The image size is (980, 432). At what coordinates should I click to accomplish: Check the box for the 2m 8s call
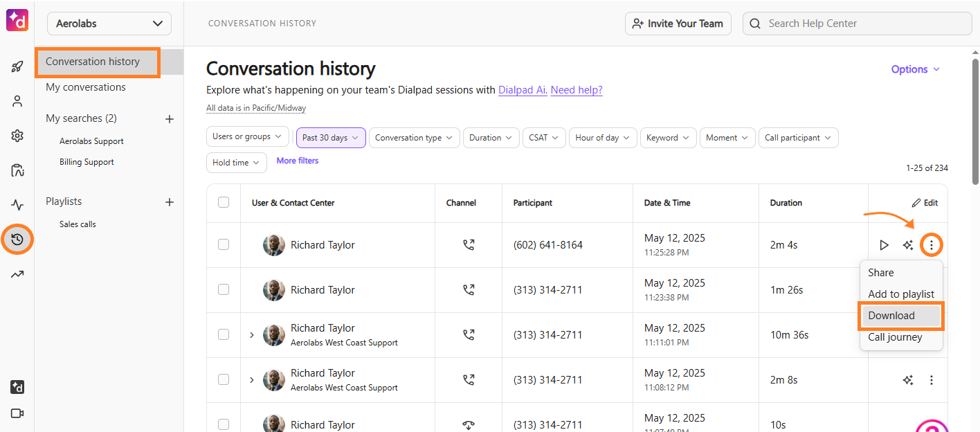click(224, 379)
